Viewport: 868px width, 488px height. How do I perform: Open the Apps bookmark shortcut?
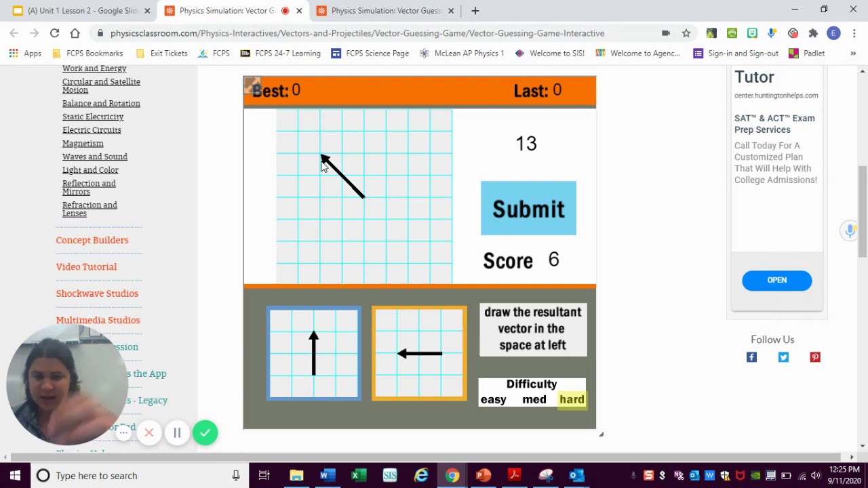coord(25,53)
